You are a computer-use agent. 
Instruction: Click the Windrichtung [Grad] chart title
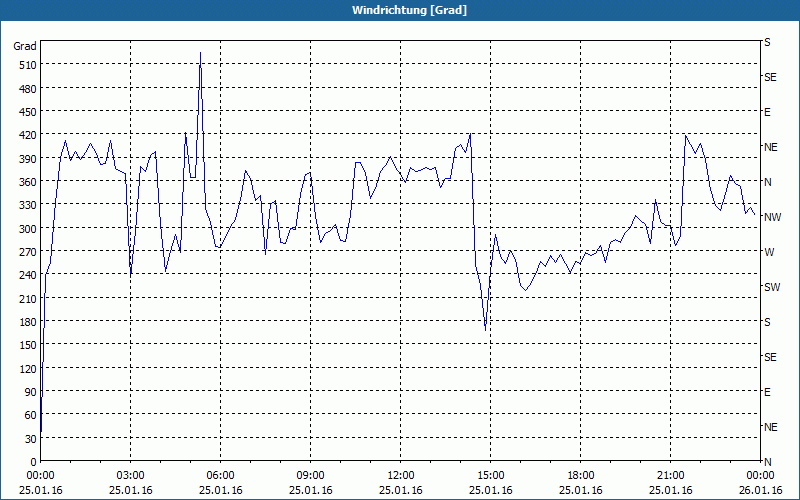pyautogui.click(x=409, y=10)
